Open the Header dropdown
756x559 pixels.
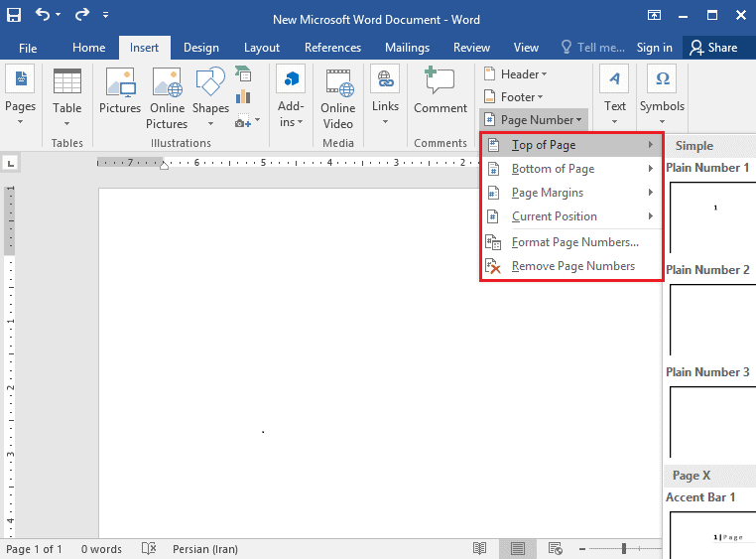[x=516, y=73]
